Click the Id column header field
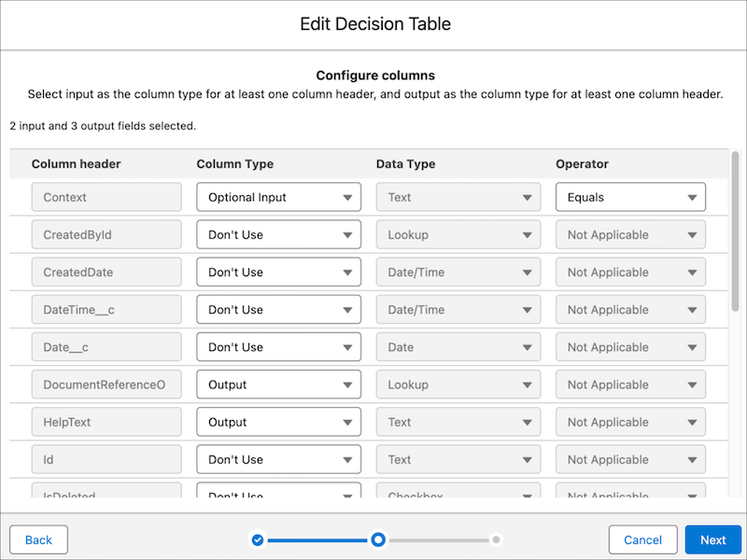The height and width of the screenshot is (560, 747). (106, 459)
